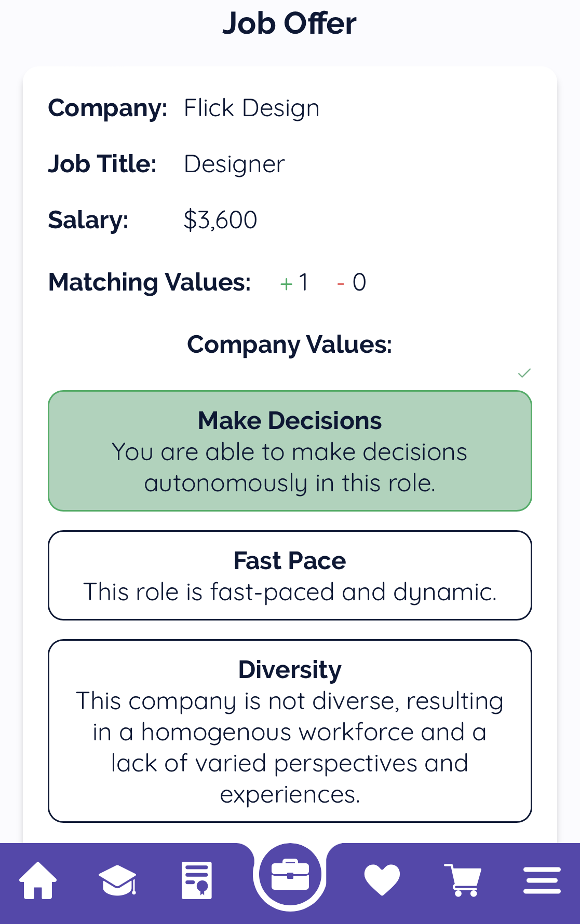The height and width of the screenshot is (924, 580).
Task: Click the red -0 matching values count
Action: tap(352, 283)
